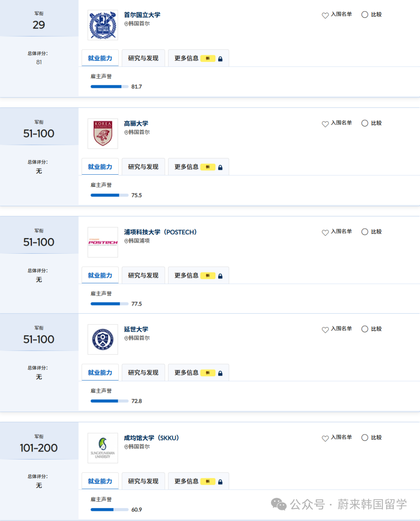Open 研究与发现 tab for Korea University
Viewport: 420px width, 521px height.
(x=143, y=167)
